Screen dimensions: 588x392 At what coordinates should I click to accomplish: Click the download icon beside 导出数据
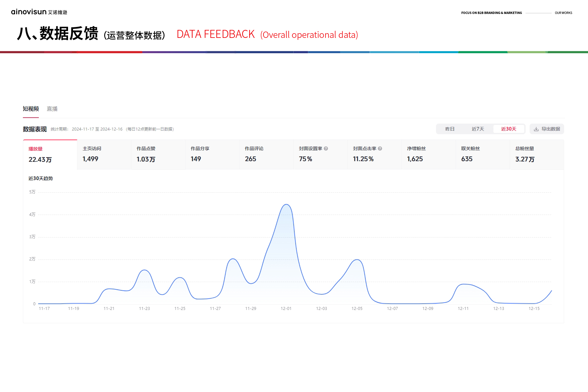pyautogui.click(x=536, y=129)
